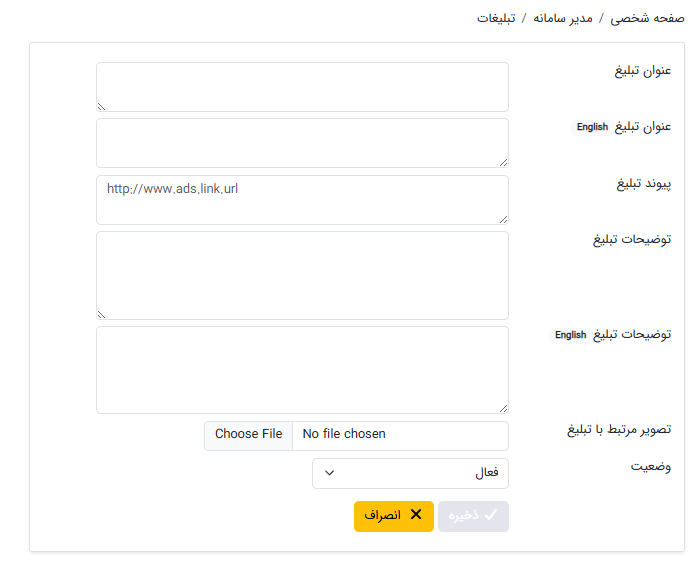Click resize handle of the پیوند تبلیغ field
691x567 pixels.
[x=502, y=218]
